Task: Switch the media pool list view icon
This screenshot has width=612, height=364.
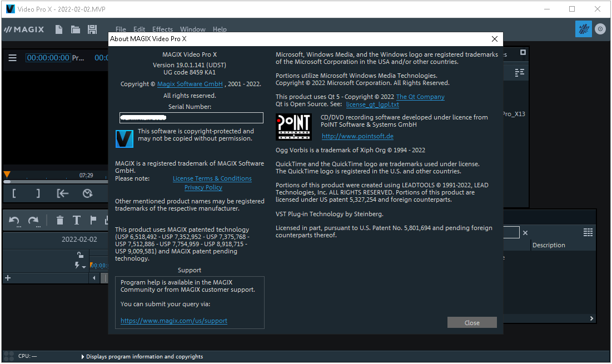Action: point(520,73)
